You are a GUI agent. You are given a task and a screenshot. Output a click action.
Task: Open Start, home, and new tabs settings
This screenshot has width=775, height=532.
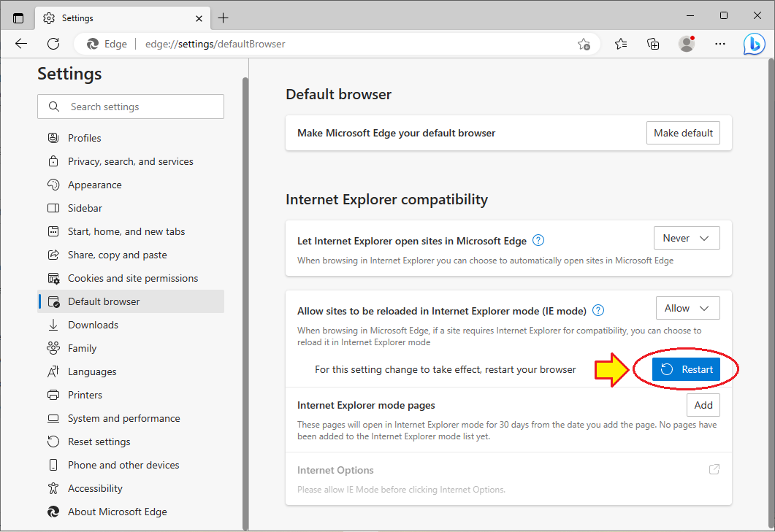pyautogui.click(x=131, y=231)
